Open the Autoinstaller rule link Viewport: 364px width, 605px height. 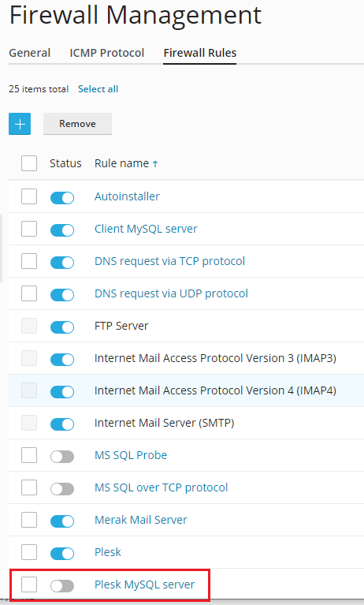click(127, 196)
